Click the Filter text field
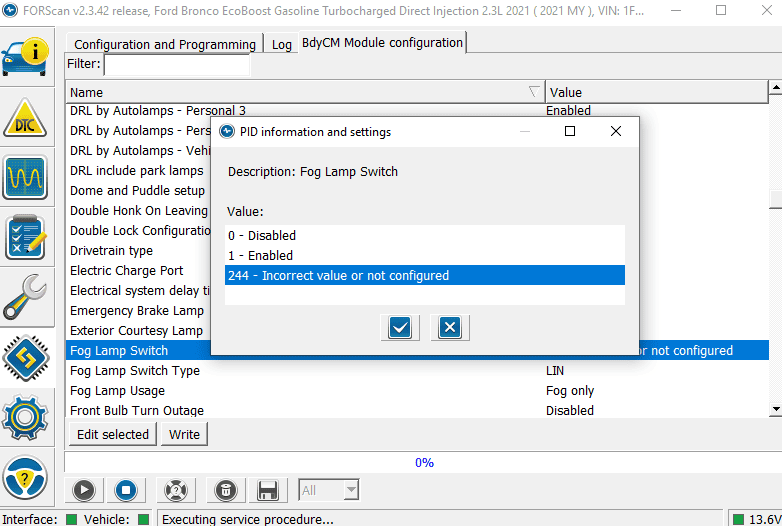This screenshot has height=526, width=782. click(177, 65)
